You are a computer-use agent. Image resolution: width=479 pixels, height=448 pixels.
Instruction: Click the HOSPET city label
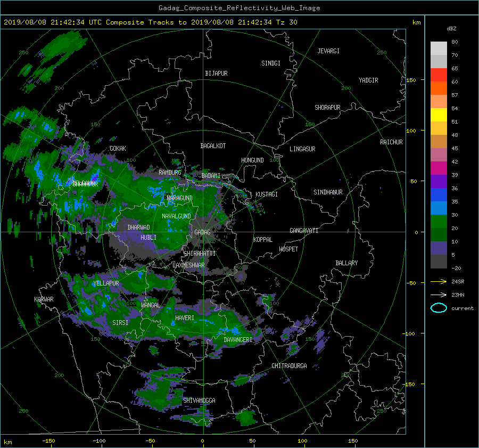(x=288, y=249)
